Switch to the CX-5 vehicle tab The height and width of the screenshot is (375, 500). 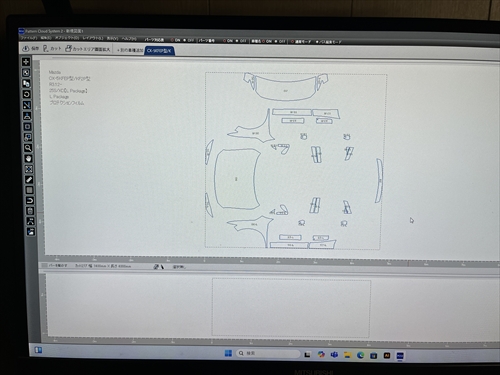click(x=159, y=51)
